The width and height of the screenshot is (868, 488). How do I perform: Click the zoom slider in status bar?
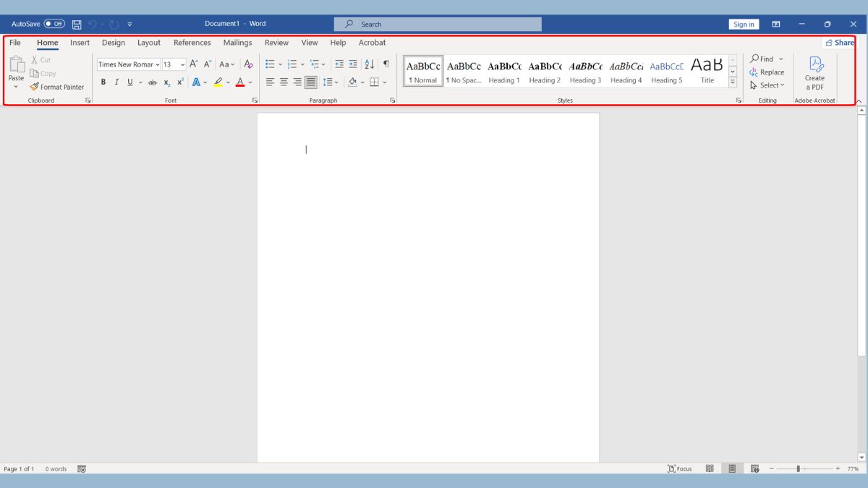coord(799,468)
